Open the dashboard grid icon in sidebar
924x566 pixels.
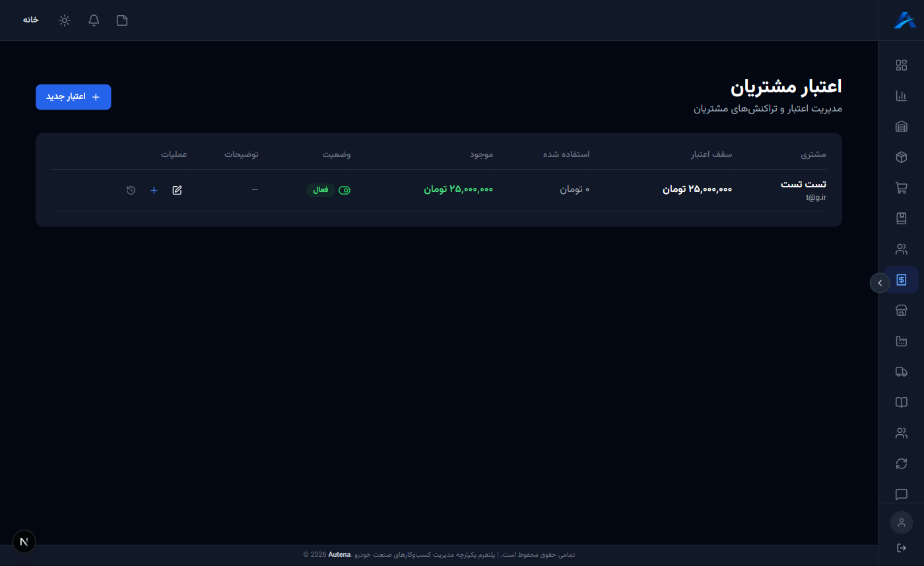pyautogui.click(x=901, y=65)
